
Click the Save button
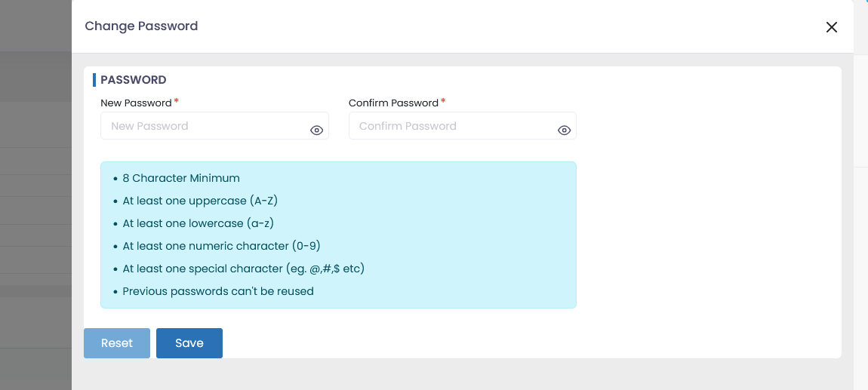click(189, 343)
